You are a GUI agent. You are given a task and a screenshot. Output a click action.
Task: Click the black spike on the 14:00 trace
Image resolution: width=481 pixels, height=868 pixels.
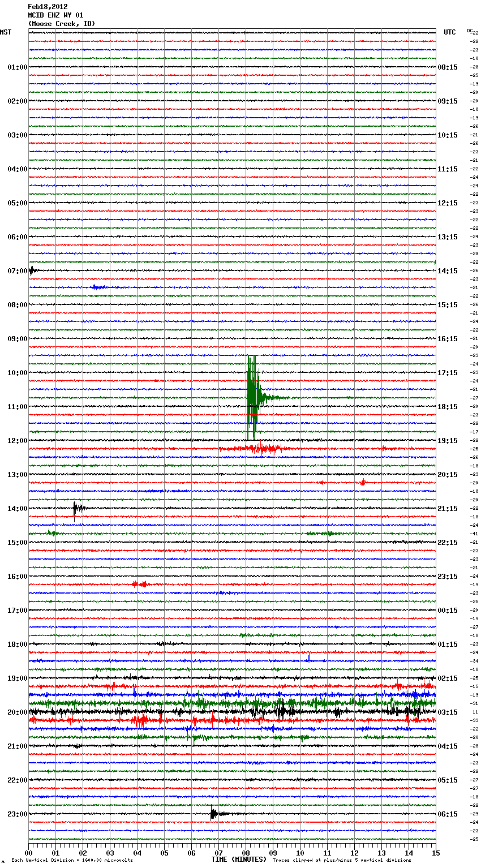pyautogui.click(x=78, y=509)
